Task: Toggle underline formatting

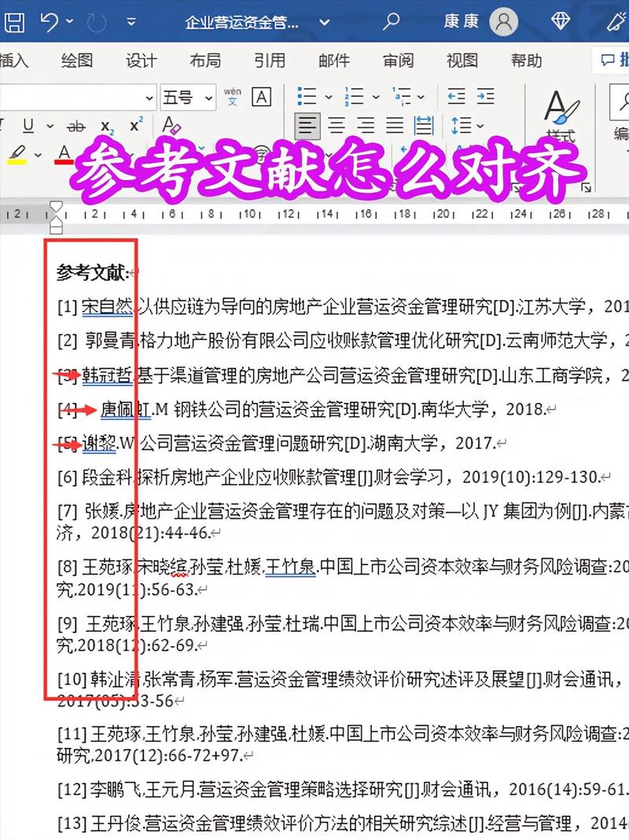Action: [28, 126]
